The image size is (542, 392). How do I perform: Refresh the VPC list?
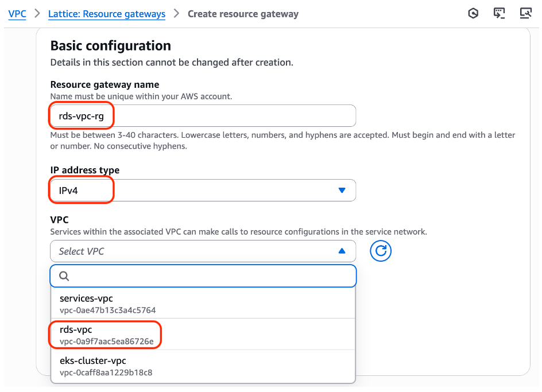click(x=381, y=251)
